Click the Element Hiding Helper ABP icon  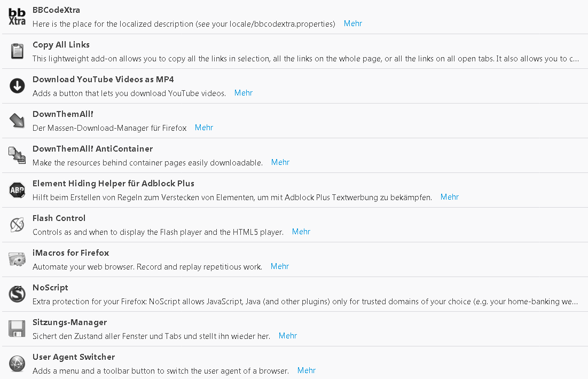17,190
